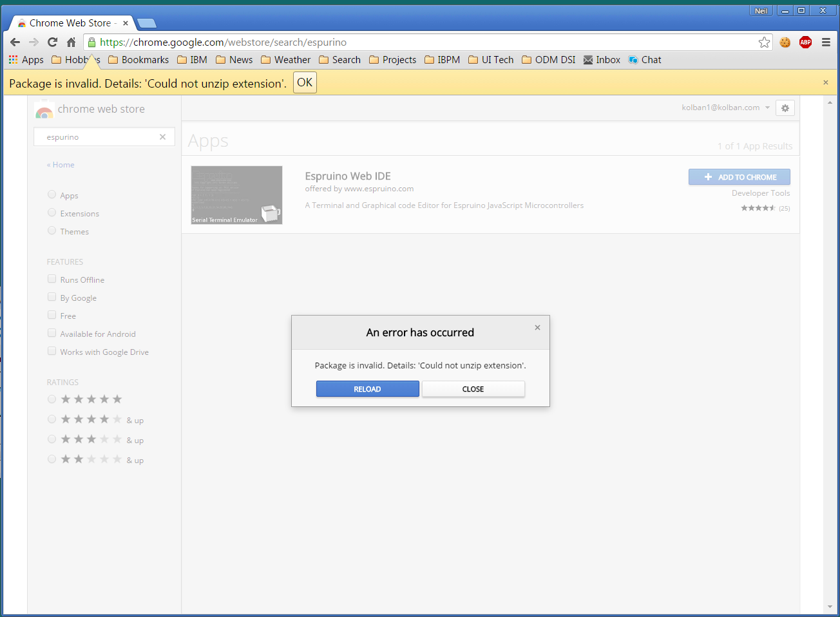Click CLOSE in the error dialog

point(473,389)
